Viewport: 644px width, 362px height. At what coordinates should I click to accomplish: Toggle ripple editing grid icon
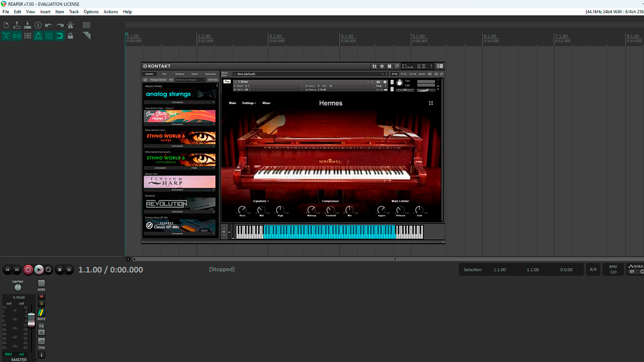pos(27,36)
